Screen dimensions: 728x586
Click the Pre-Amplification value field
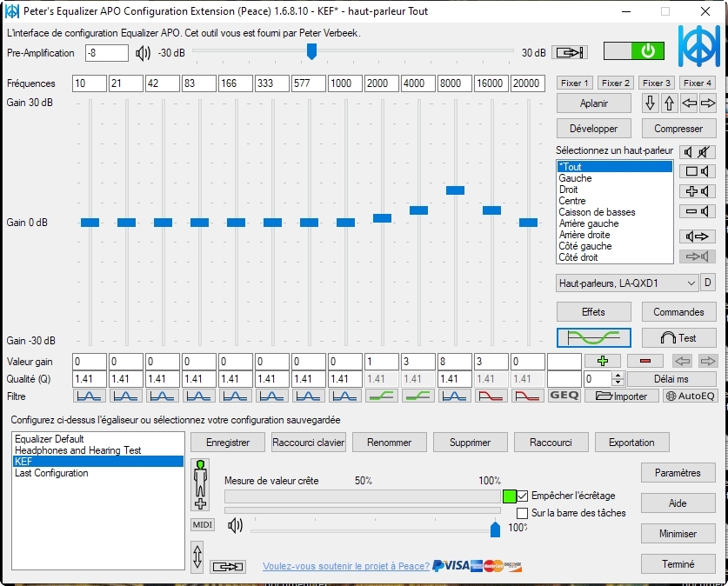click(x=107, y=53)
